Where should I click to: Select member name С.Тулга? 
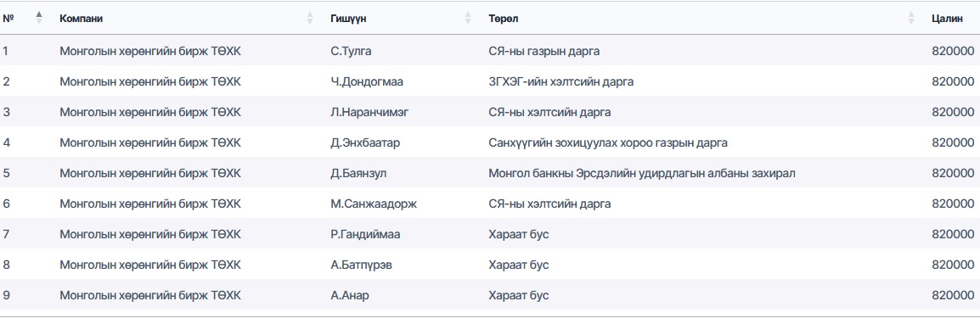click(x=351, y=51)
